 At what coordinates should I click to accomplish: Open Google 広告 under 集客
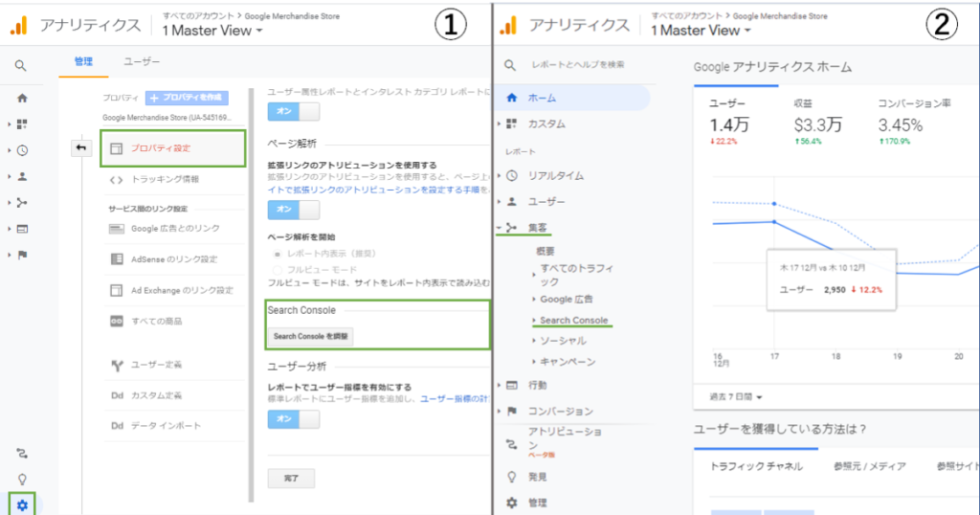pos(567,300)
